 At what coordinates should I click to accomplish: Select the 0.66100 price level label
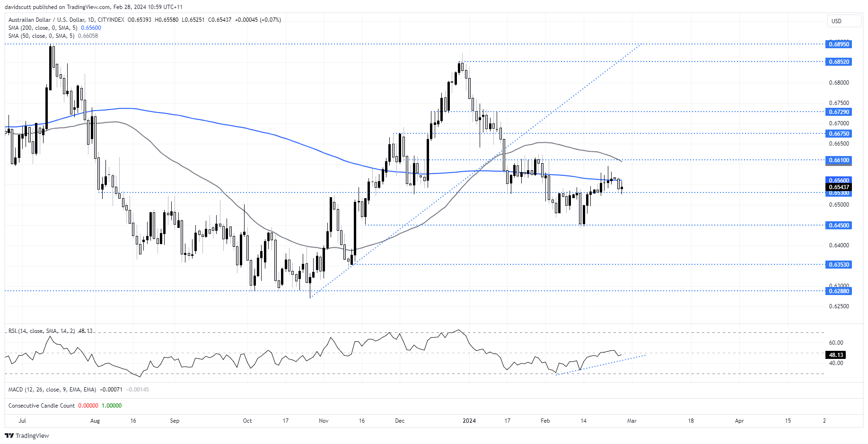click(839, 160)
